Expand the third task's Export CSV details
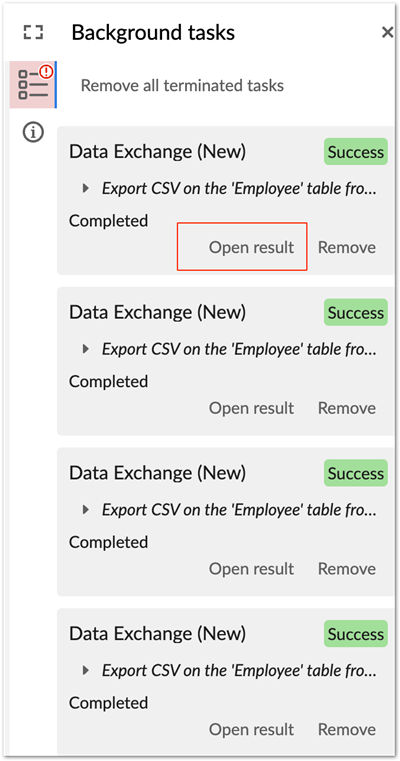 coord(86,510)
